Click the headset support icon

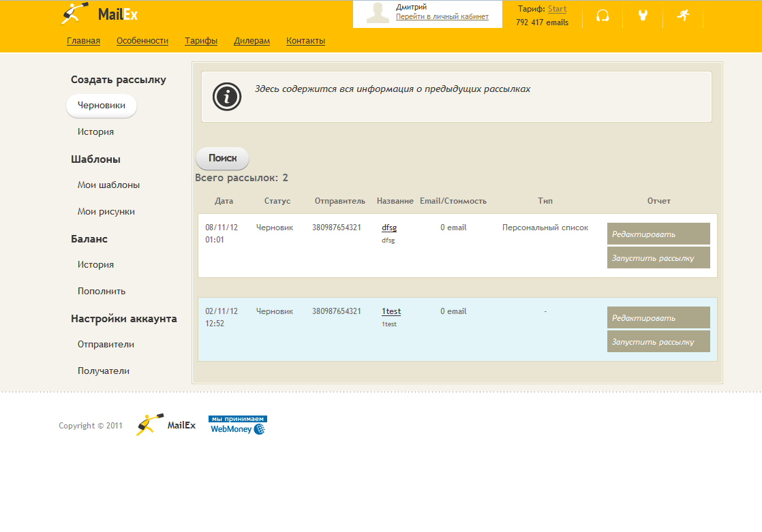point(603,16)
